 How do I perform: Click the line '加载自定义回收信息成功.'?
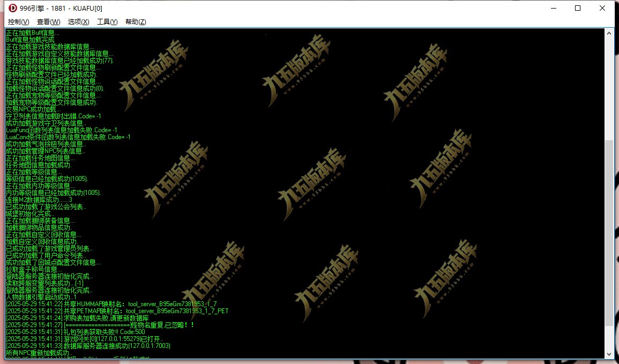click(42, 241)
